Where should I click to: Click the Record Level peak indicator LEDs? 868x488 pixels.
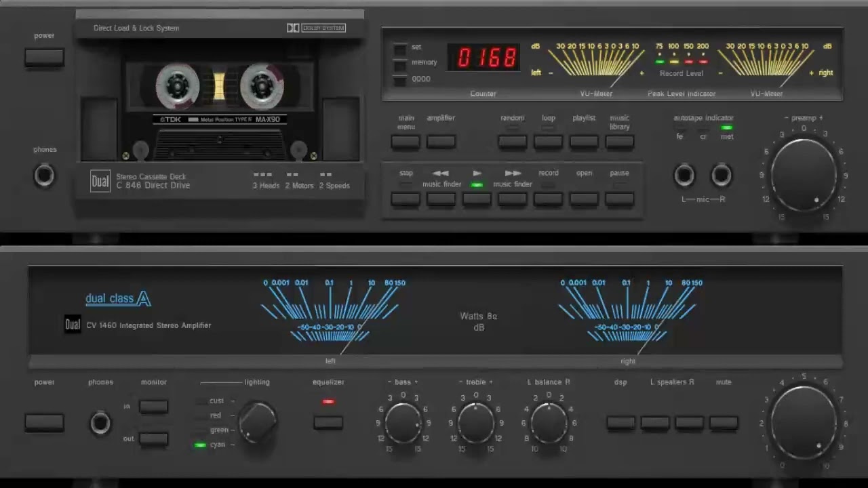(681, 62)
